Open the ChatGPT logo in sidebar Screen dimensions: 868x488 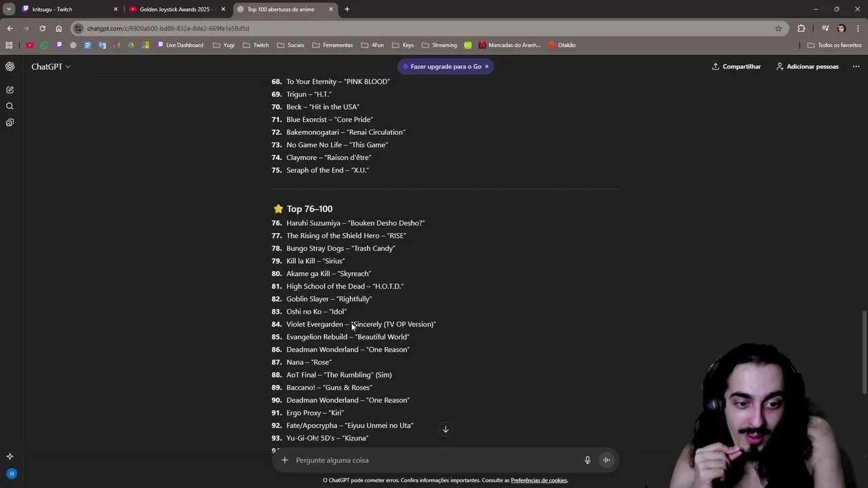[x=9, y=66]
